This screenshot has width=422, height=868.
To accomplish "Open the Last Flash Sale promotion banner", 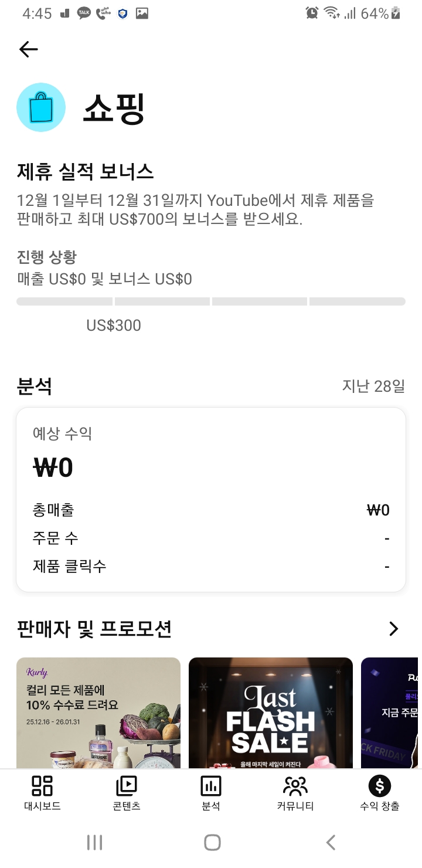I will pos(271,713).
